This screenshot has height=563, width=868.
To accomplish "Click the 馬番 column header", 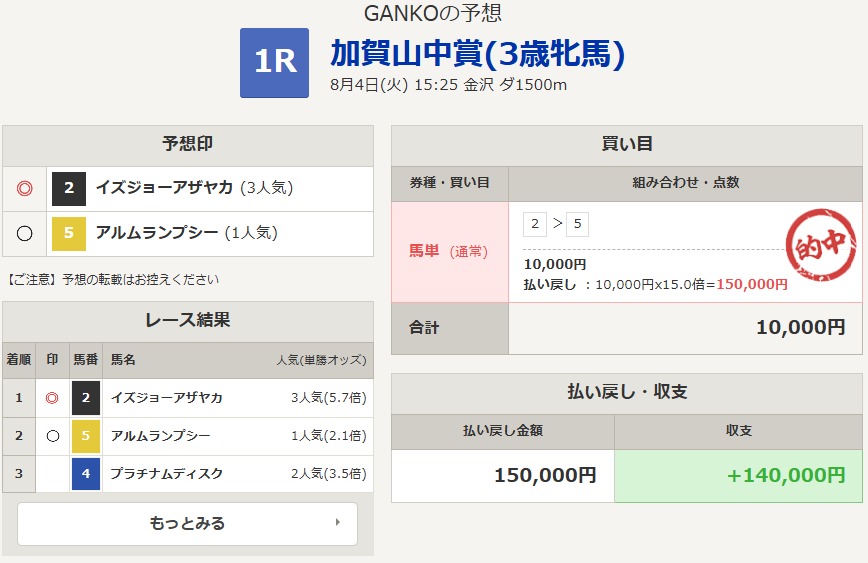I will click(x=86, y=360).
